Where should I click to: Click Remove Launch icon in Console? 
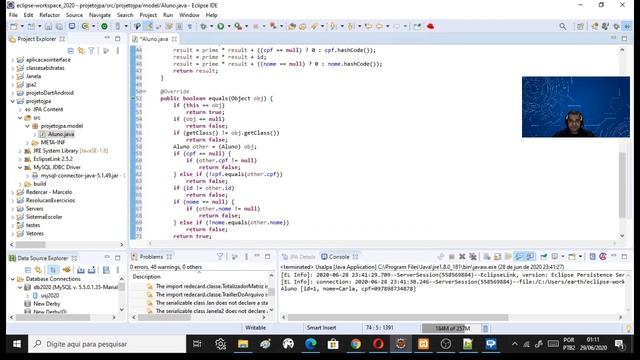click(462, 257)
